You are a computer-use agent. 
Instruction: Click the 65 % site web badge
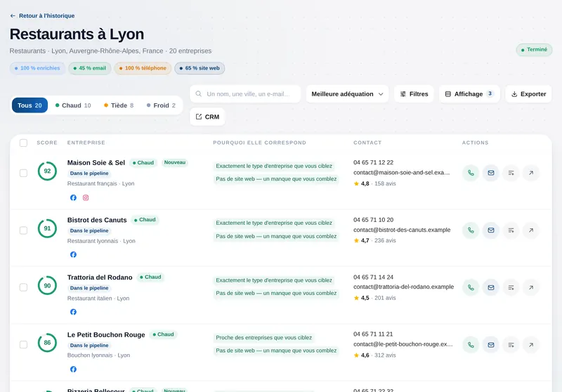[x=200, y=68]
